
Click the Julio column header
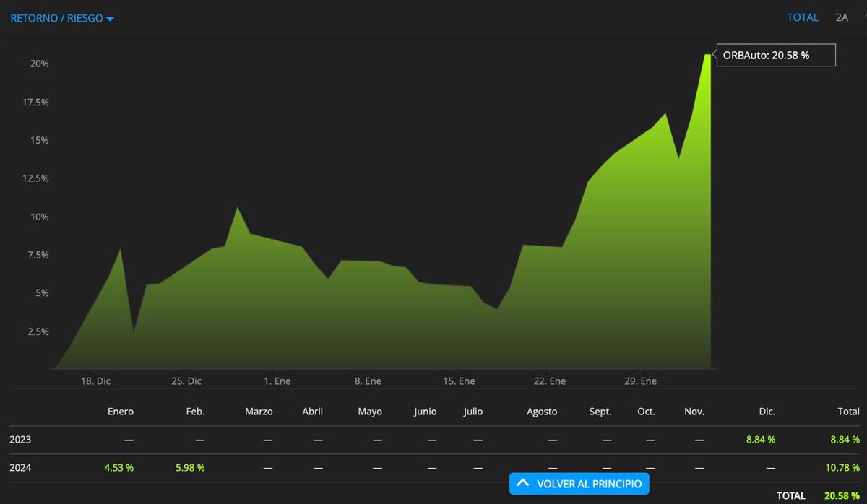(x=473, y=412)
